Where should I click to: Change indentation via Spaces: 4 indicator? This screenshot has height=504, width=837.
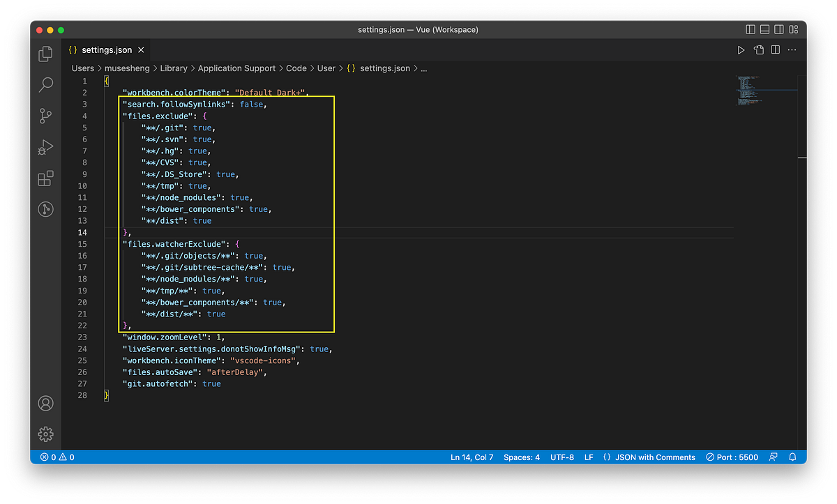(521, 457)
